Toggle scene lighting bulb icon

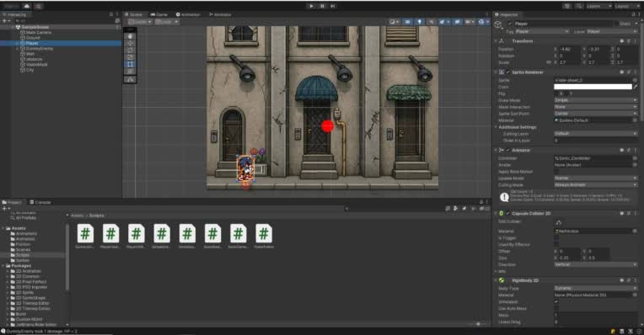coord(419,22)
